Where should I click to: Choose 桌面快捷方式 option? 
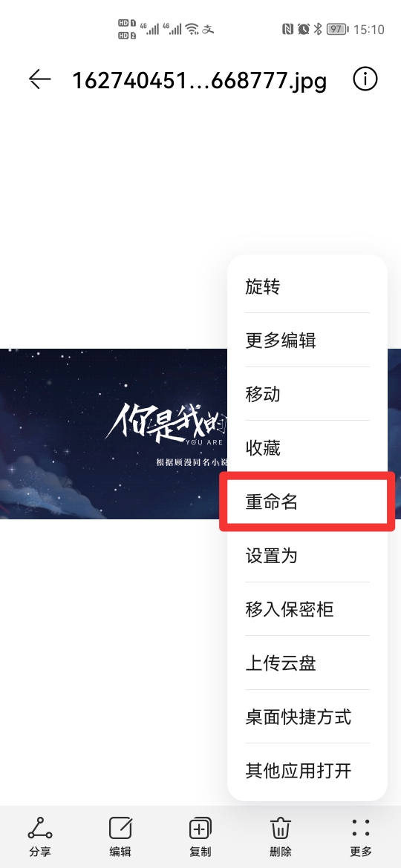(x=307, y=717)
